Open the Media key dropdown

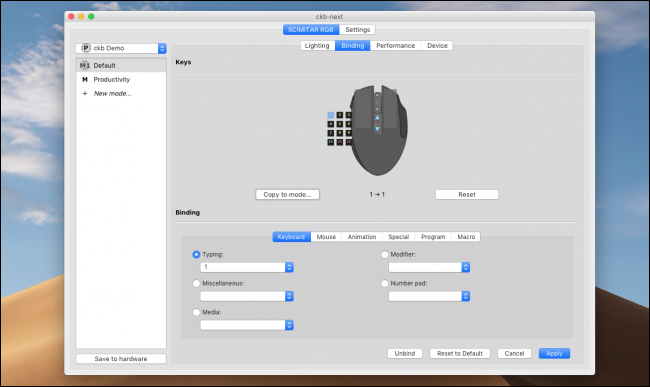point(247,325)
